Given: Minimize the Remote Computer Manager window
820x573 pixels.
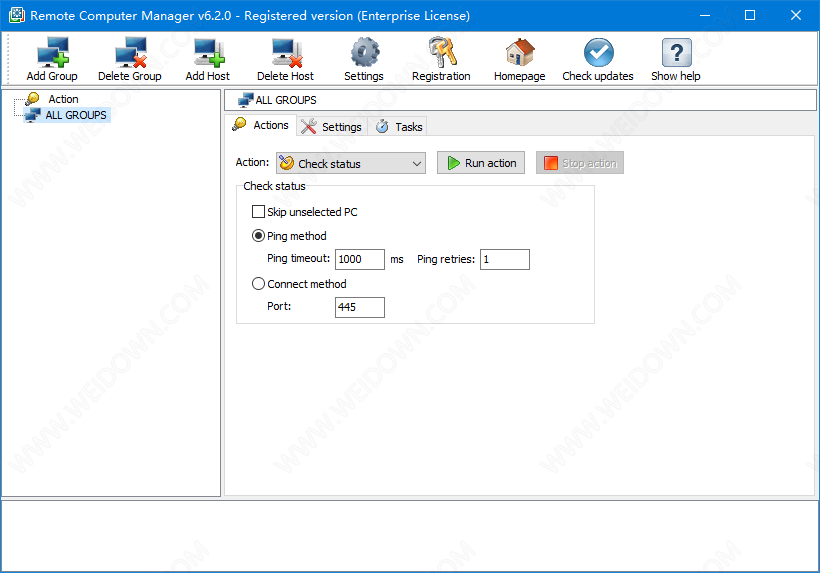Looking at the screenshot, I should [705, 15].
